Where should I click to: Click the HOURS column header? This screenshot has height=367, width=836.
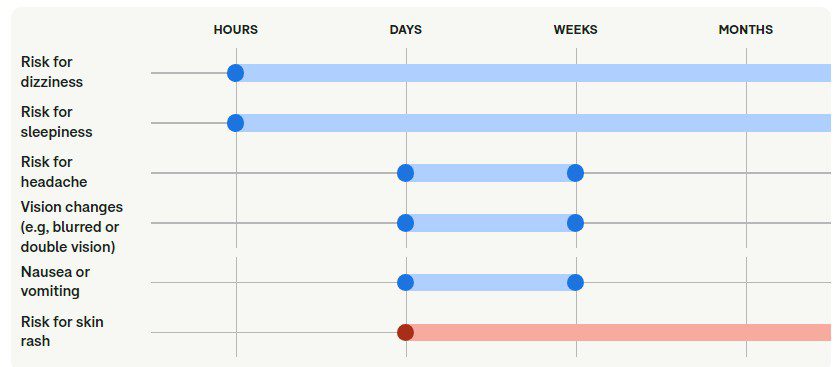[x=236, y=30]
